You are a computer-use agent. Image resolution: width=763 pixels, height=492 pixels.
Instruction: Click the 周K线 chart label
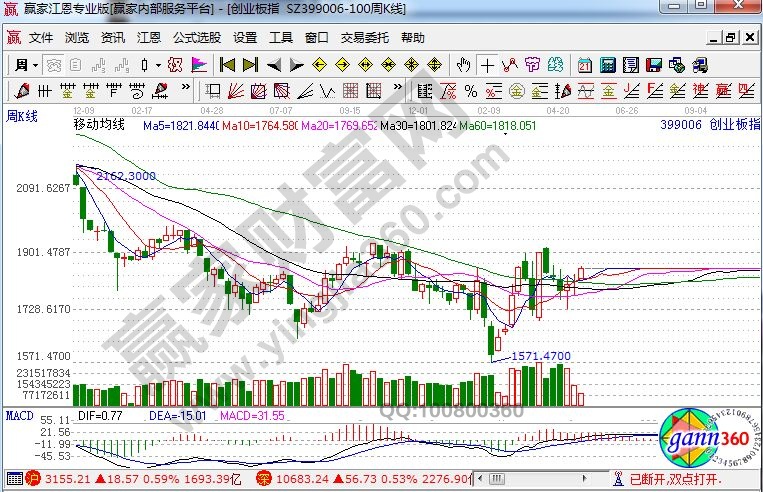pyautogui.click(x=22, y=116)
